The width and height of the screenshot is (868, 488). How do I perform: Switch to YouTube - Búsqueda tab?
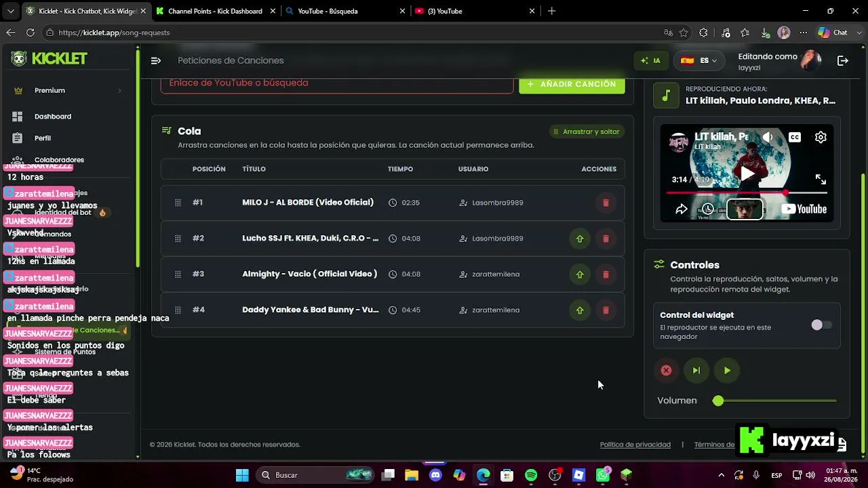click(345, 11)
